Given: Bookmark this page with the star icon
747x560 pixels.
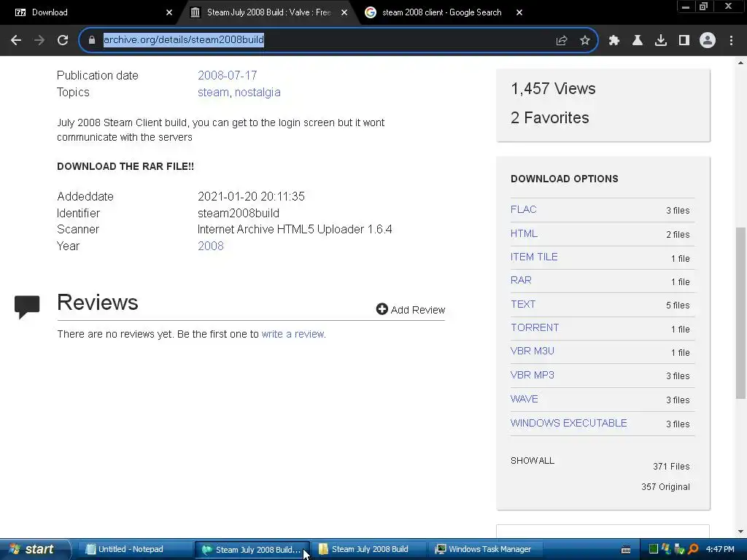Looking at the screenshot, I should 585,41.
